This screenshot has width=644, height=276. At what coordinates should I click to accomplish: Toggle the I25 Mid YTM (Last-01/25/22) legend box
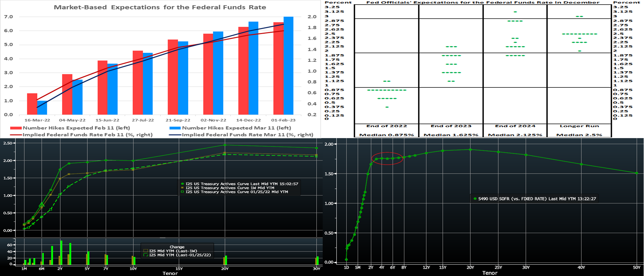click(x=146, y=255)
